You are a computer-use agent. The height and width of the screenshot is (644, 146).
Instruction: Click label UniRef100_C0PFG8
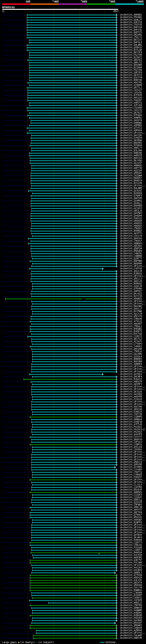pos(131,269)
